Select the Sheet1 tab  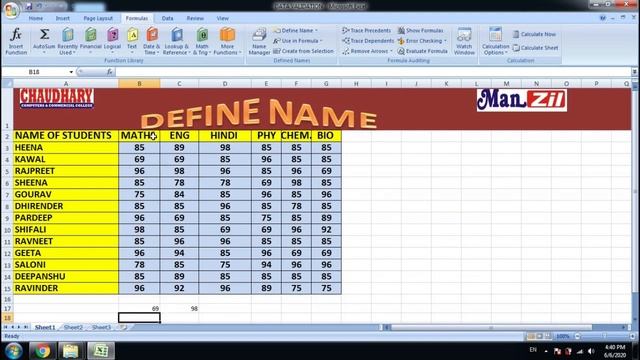click(45, 327)
